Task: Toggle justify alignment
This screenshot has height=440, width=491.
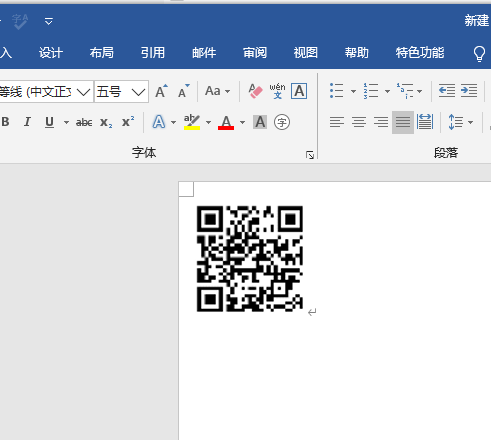Action: [x=403, y=122]
